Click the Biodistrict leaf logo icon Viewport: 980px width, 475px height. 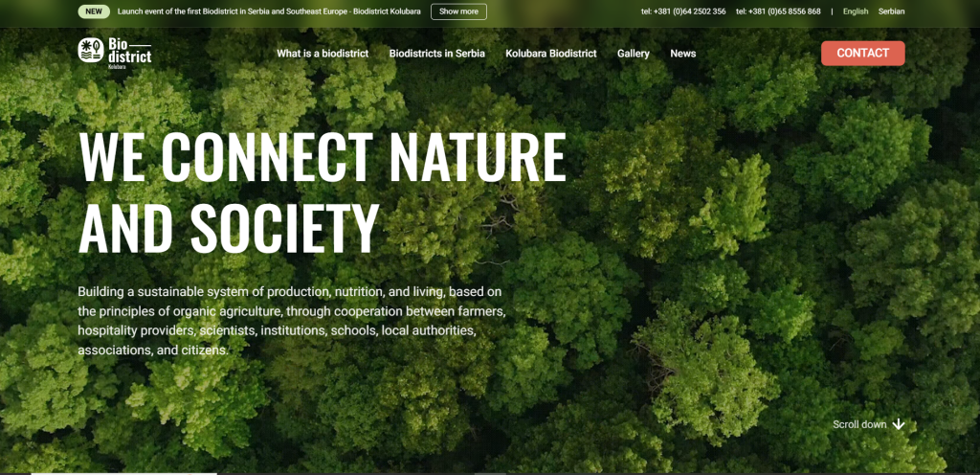[x=91, y=50]
